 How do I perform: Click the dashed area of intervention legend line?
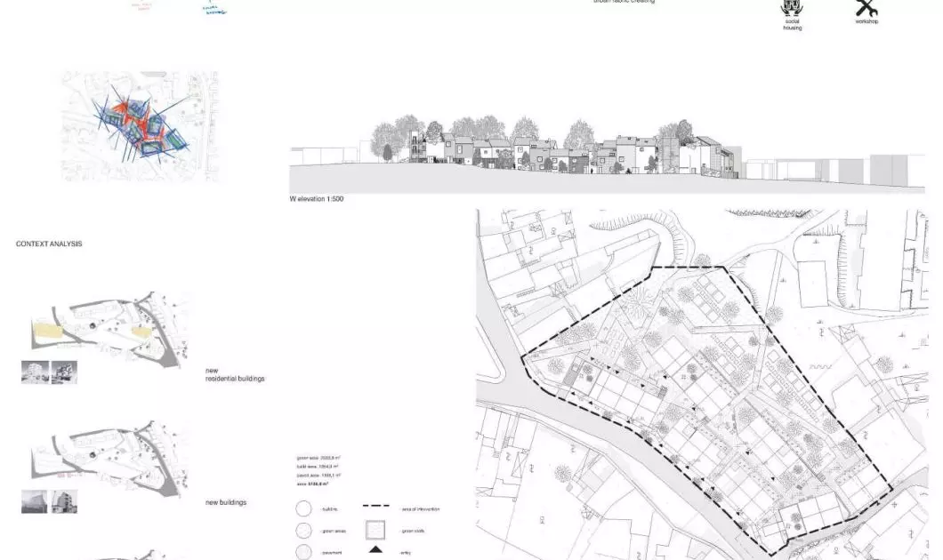pos(376,507)
